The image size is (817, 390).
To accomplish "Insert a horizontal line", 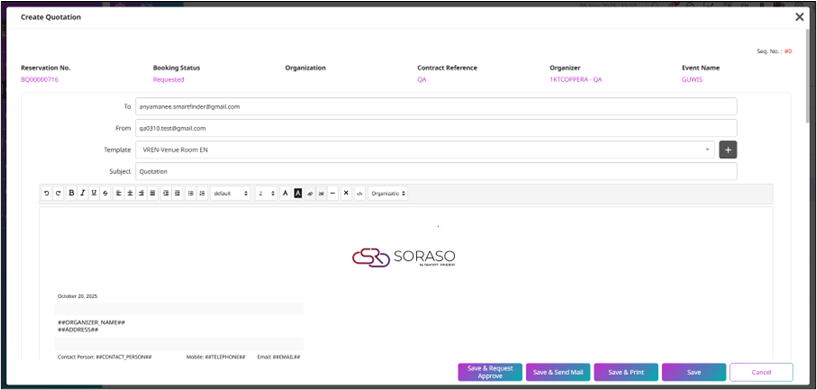I will [332, 193].
